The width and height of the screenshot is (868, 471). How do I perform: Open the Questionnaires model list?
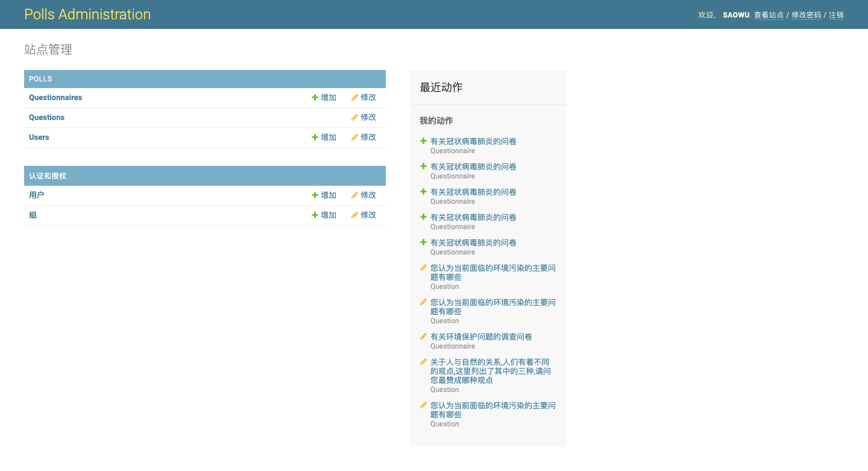pyautogui.click(x=55, y=97)
